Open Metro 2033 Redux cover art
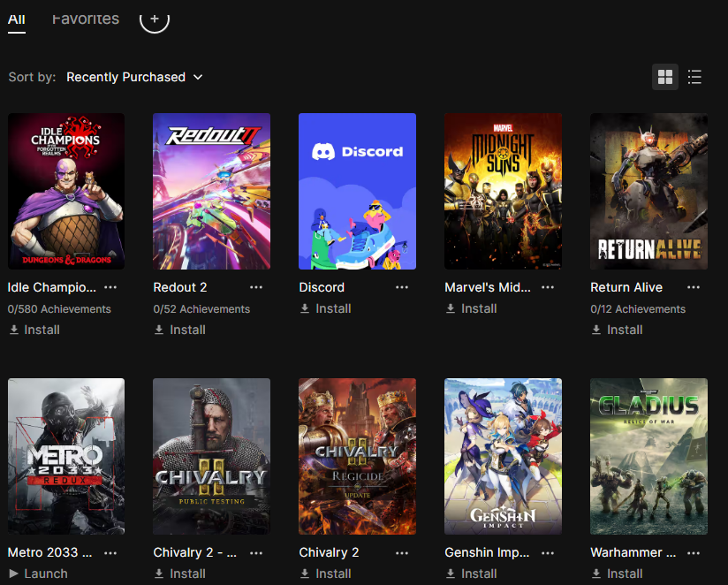 pyautogui.click(x=66, y=456)
